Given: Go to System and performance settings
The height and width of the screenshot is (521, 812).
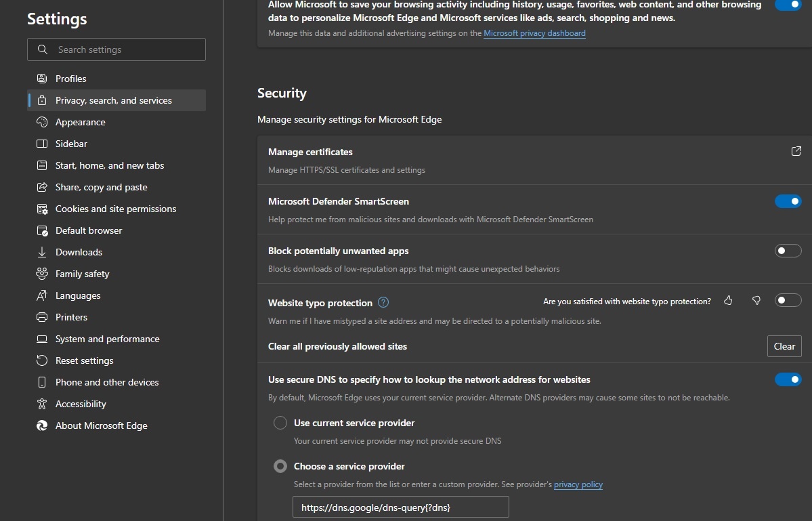Looking at the screenshot, I should (108, 339).
